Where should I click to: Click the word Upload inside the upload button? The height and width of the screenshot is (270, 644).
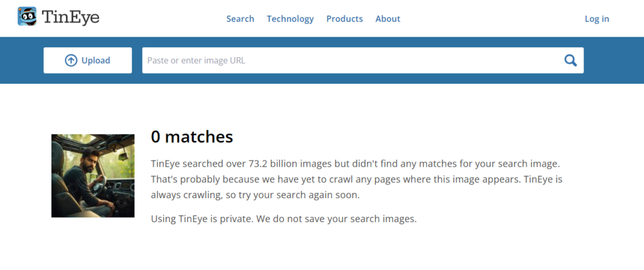[96, 60]
